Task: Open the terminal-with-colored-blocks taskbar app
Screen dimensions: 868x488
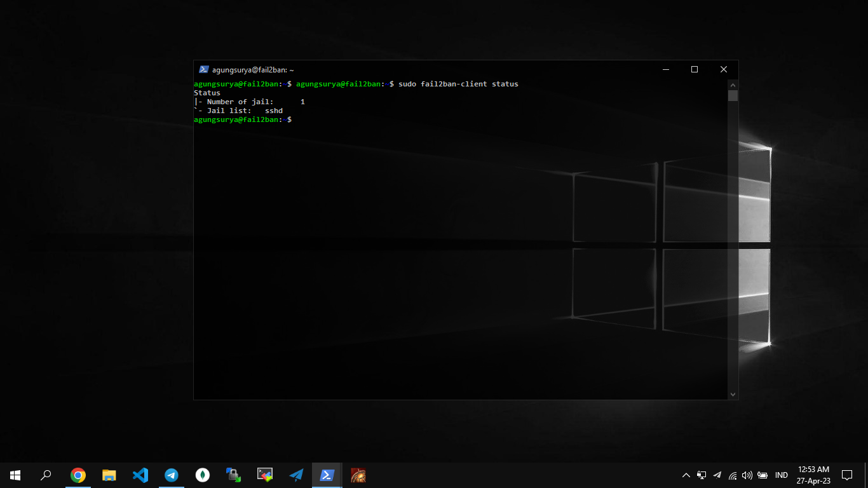Action: (x=265, y=475)
